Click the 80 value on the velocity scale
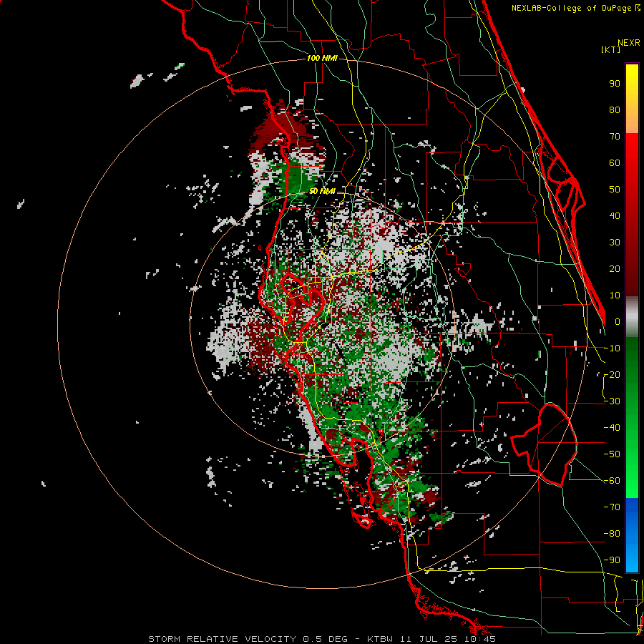Screen dimensions: 644x644 pyautogui.click(x=615, y=109)
